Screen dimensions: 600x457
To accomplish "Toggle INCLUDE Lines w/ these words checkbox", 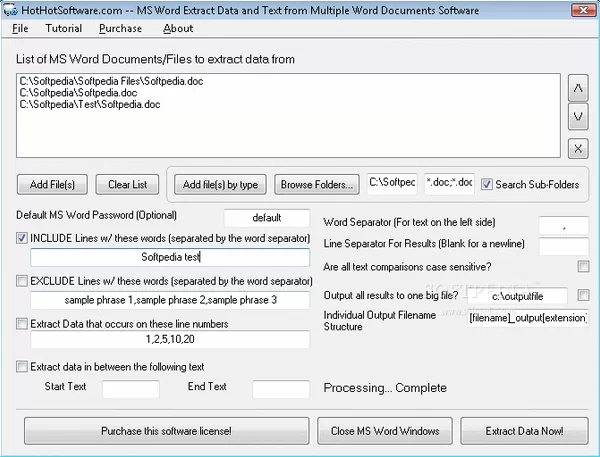I will [x=23, y=238].
